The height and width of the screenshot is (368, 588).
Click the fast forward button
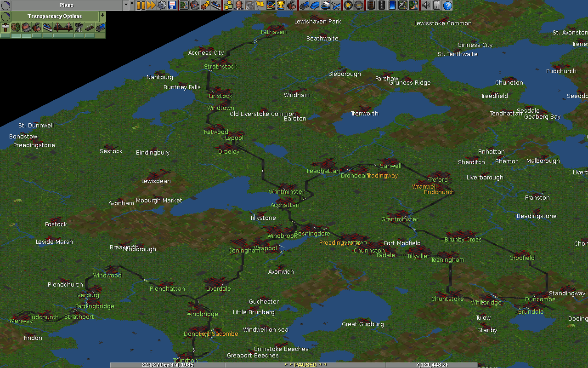pos(151,6)
